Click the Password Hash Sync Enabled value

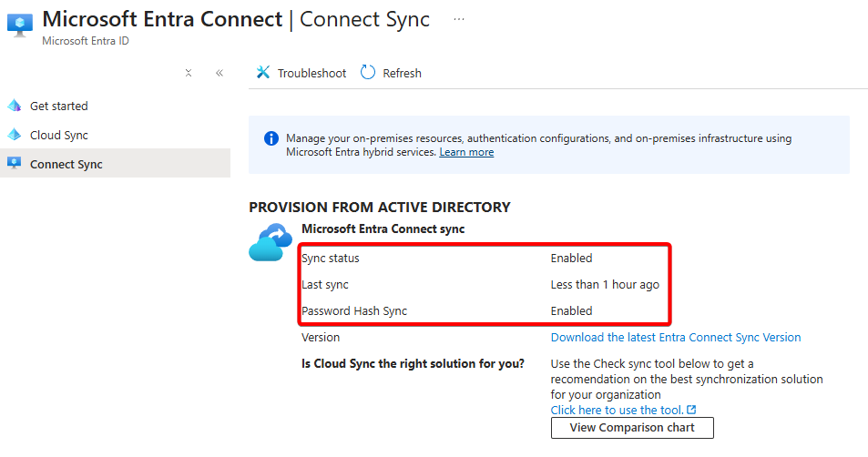coord(571,310)
